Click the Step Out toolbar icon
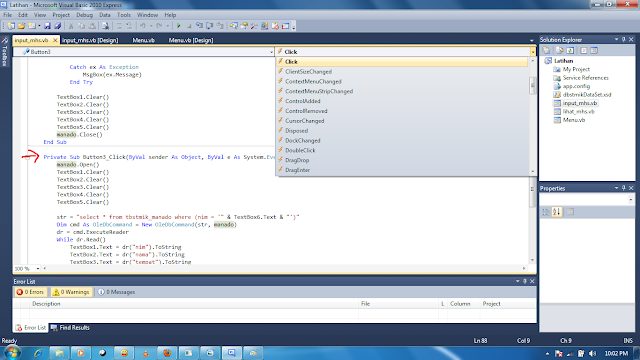640x360 pixels. 220,26
